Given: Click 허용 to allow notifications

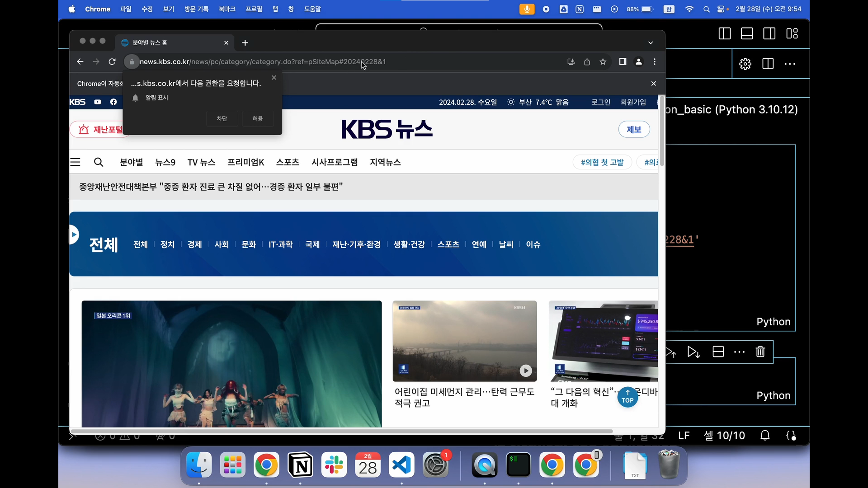Looking at the screenshot, I should (257, 118).
